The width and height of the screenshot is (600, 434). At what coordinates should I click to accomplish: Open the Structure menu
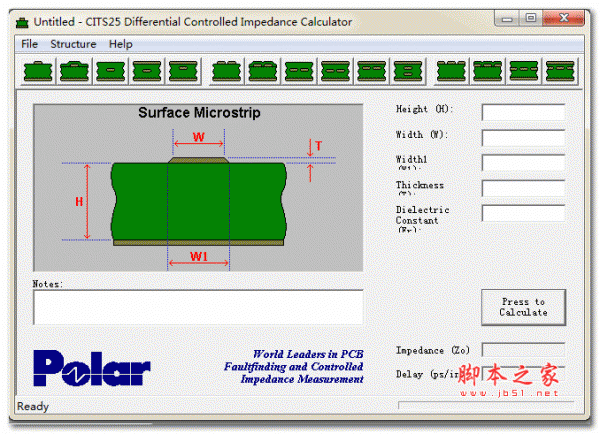pyautogui.click(x=73, y=44)
